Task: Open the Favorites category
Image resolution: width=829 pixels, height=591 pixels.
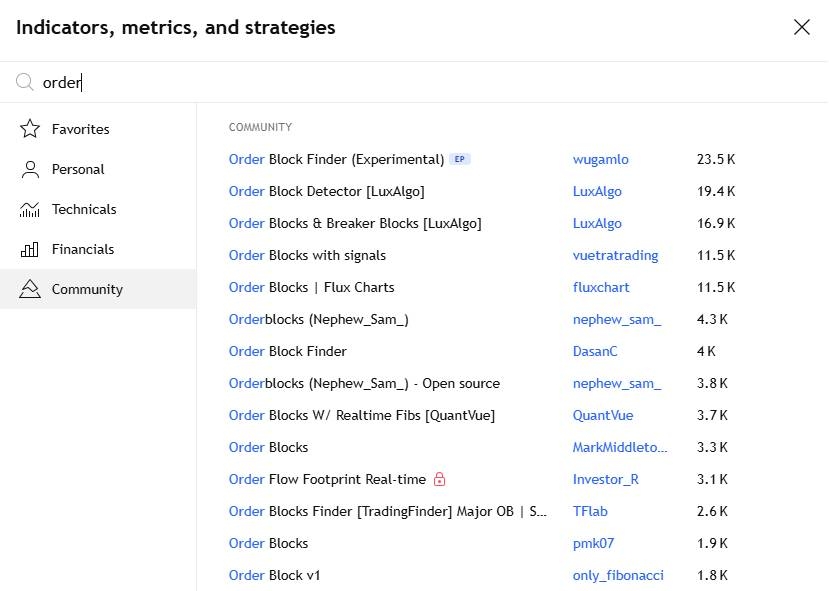Action: point(80,129)
